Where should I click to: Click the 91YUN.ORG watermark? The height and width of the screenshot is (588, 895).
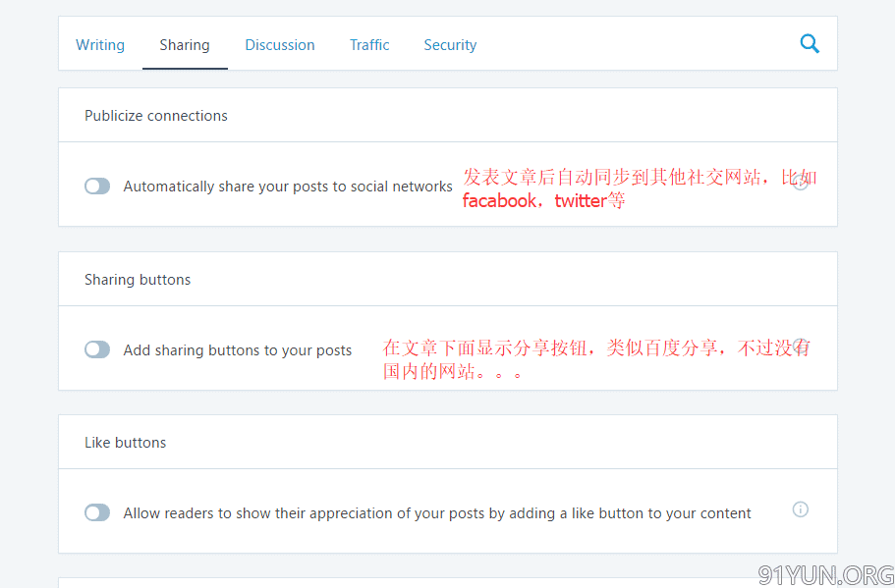click(x=825, y=574)
